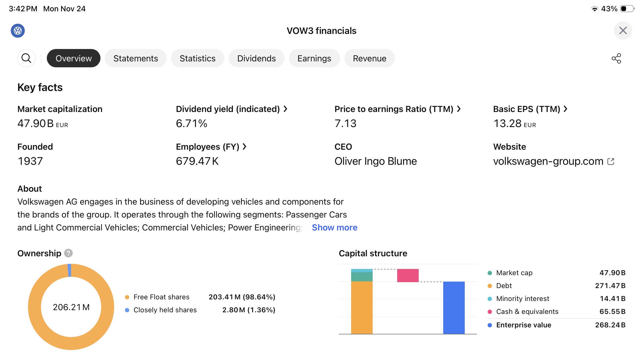Close the VOW3 financials panel
The height and width of the screenshot is (364, 643).
623,30
